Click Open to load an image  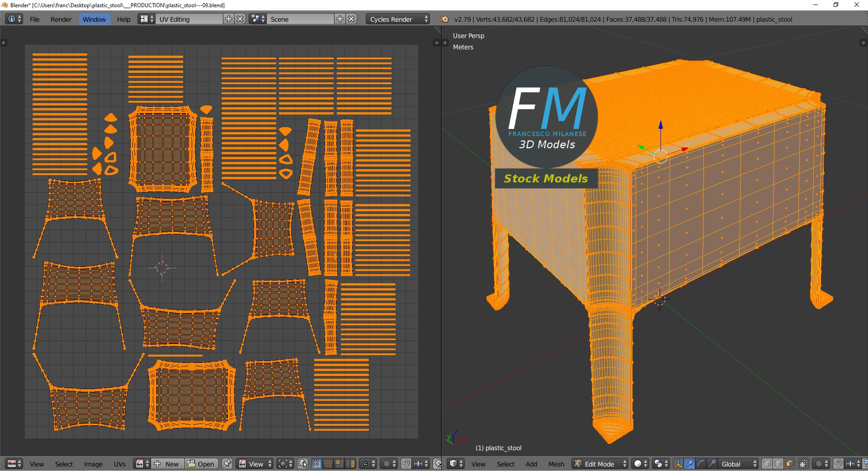pos(202,464)
